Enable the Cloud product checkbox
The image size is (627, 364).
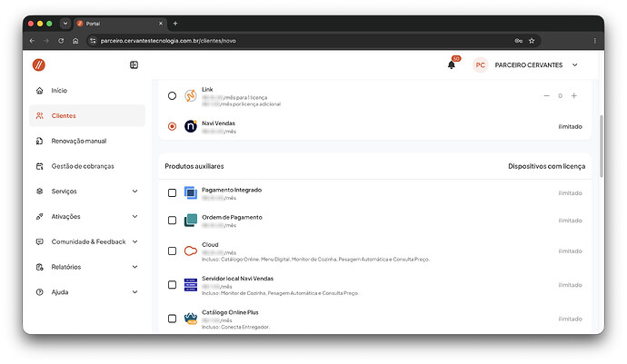tap(172, 251)
